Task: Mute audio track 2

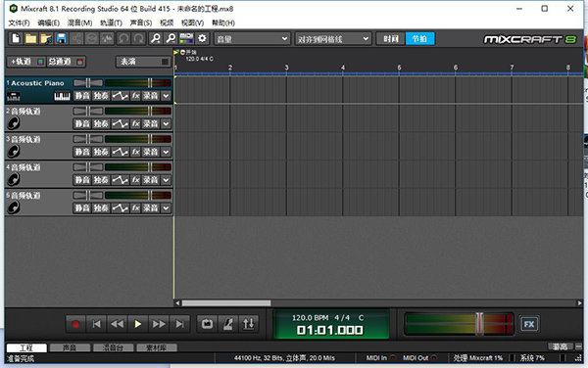Action: pyautogui.click(x=82, y=124)
